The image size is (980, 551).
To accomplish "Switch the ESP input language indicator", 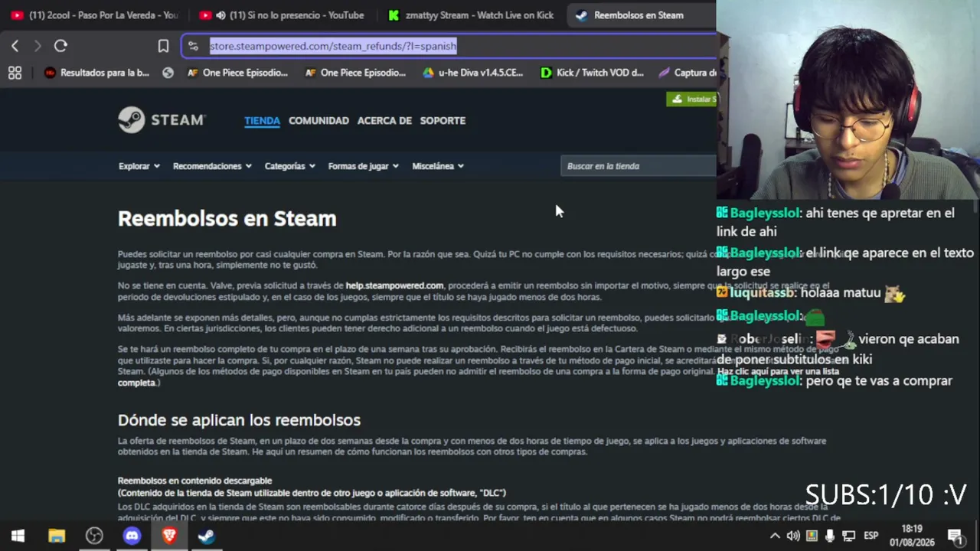I will pyautogui.click(x=871, y=536).
